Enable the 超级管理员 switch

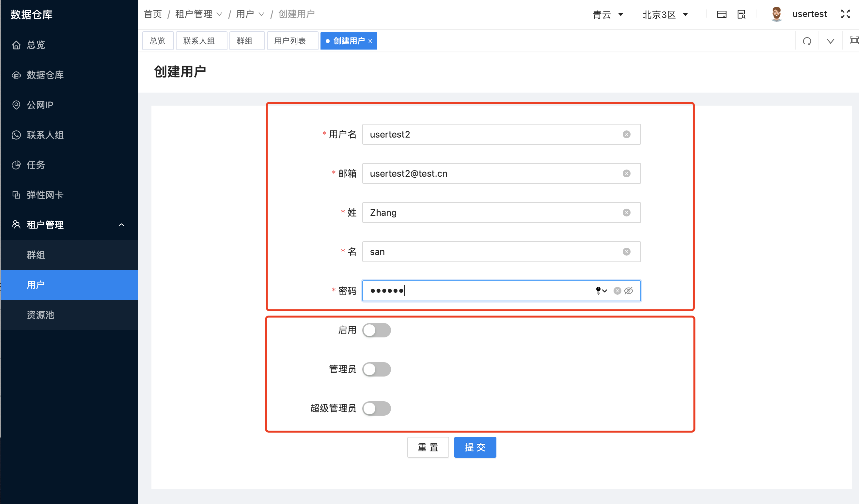point(376,408)
